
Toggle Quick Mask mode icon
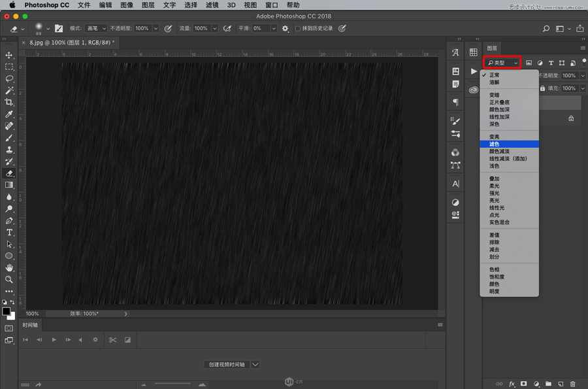click(9, 328)
